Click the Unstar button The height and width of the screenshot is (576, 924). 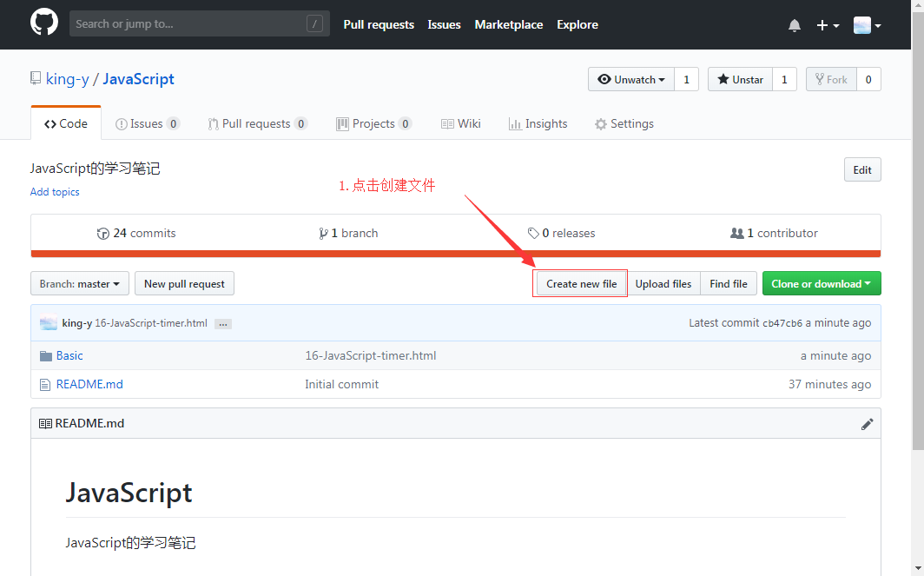pyautogui.click(x=740, y=79)
